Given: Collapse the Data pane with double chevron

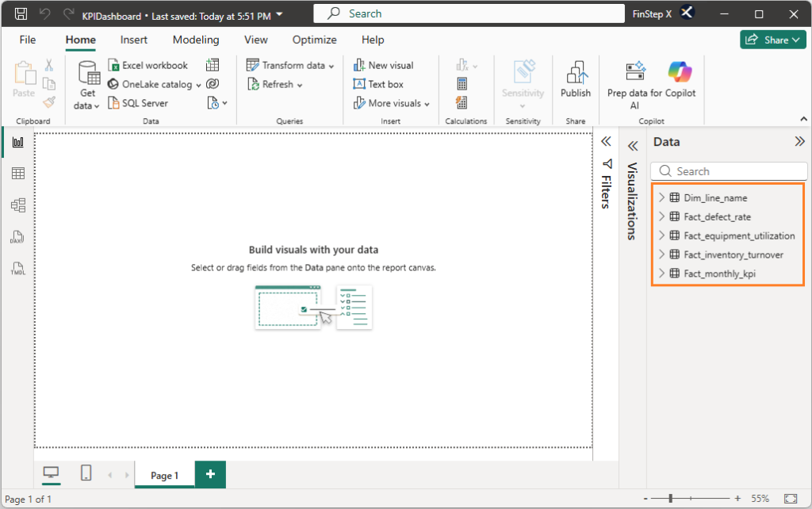Looking at the screenshot, I should coord(799,141).
